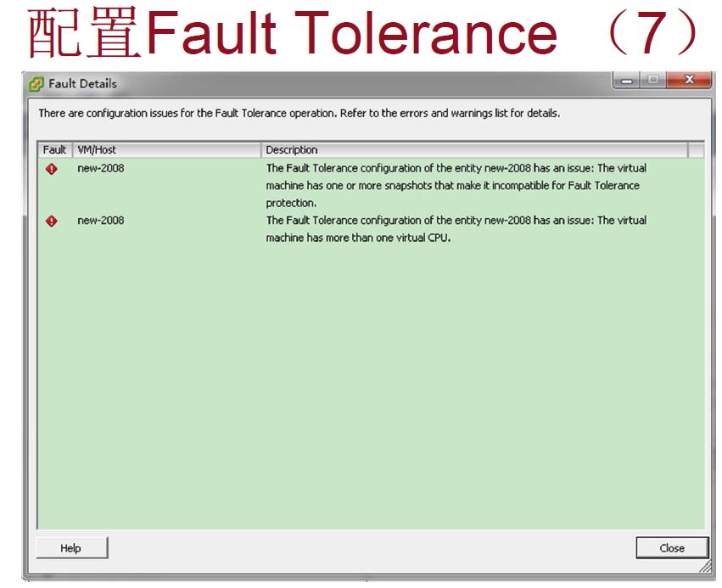Minimize the Fault Details window
722x588 pixels.
tap(626, 80)
